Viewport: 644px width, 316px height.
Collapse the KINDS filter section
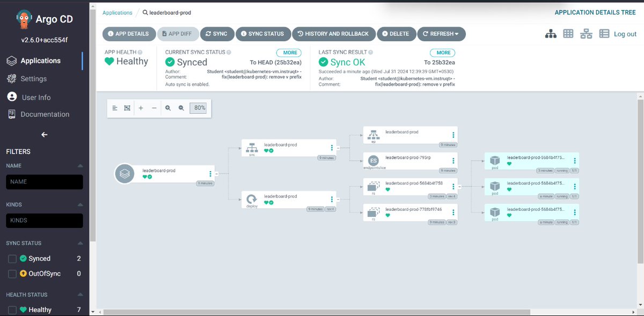[80, 205]
